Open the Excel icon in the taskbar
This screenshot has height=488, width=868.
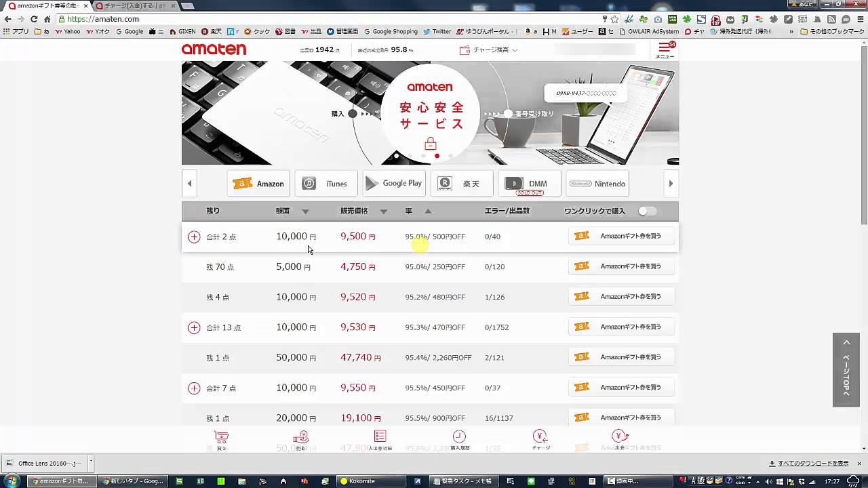pos(200,481)
